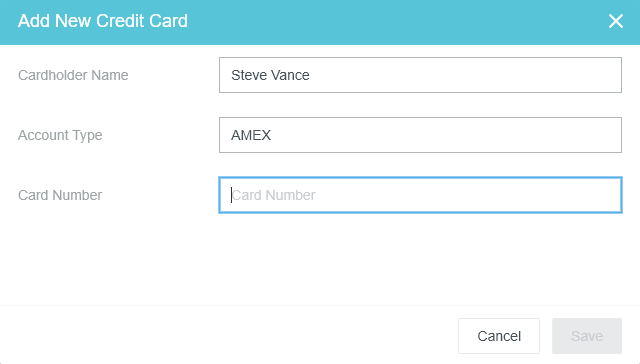
Task: Click the Card Number placeholder text
Action: (x=273, y=195)
